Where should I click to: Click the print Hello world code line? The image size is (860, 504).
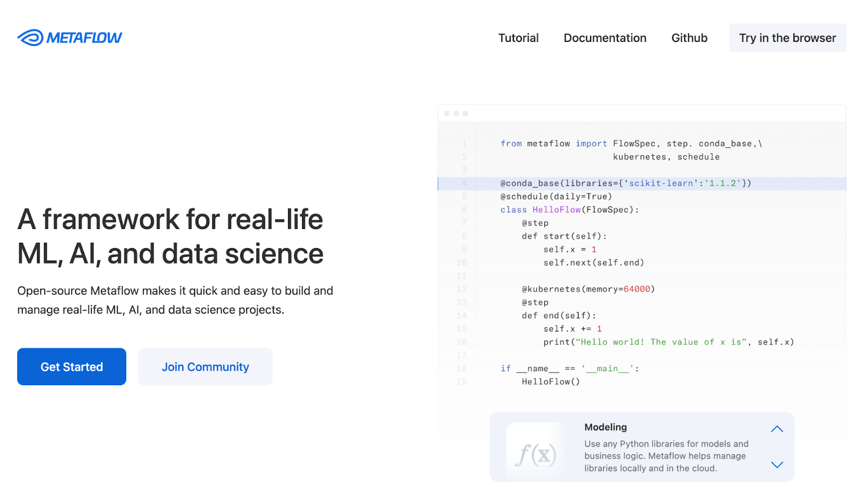(668, 342)
